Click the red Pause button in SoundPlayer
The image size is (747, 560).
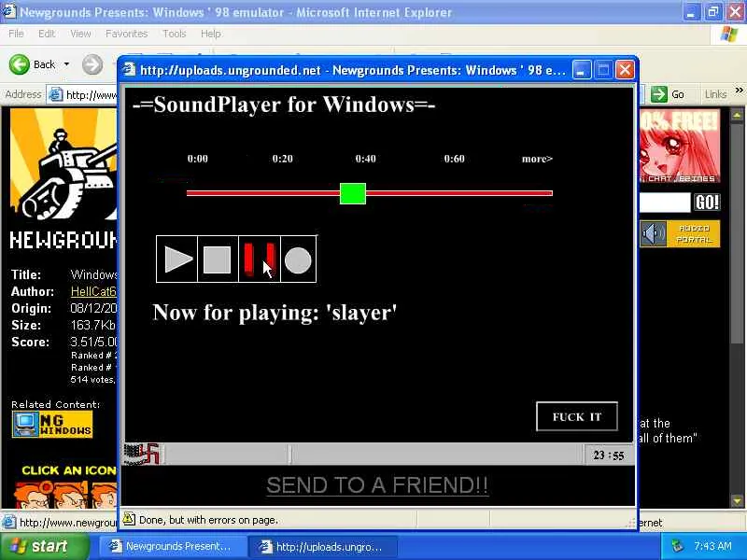[x=260, y=259]
